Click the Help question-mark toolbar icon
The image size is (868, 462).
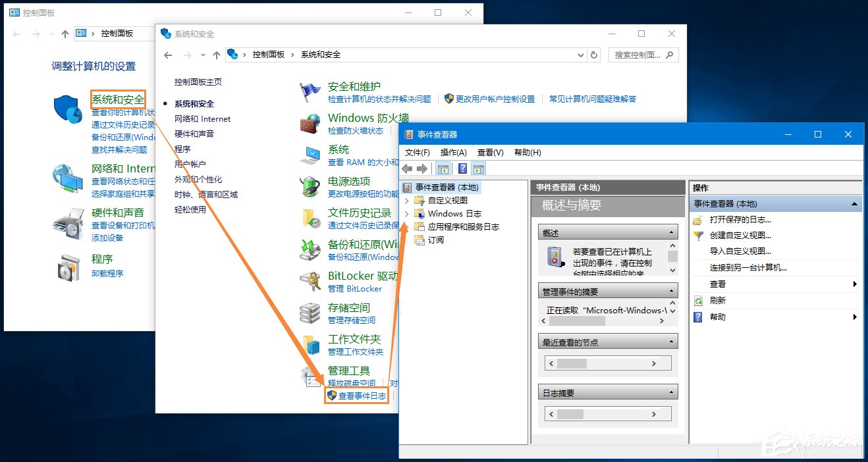(x=464, y=168)
